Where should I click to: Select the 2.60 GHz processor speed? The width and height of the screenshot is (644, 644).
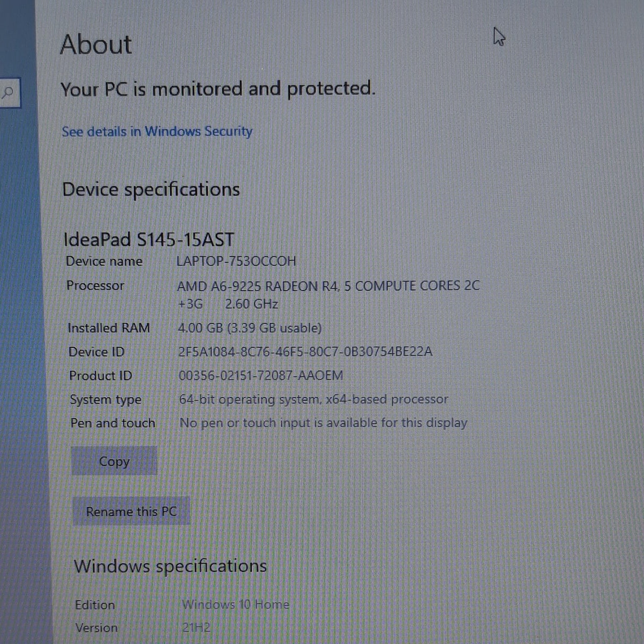coord(251,304)
